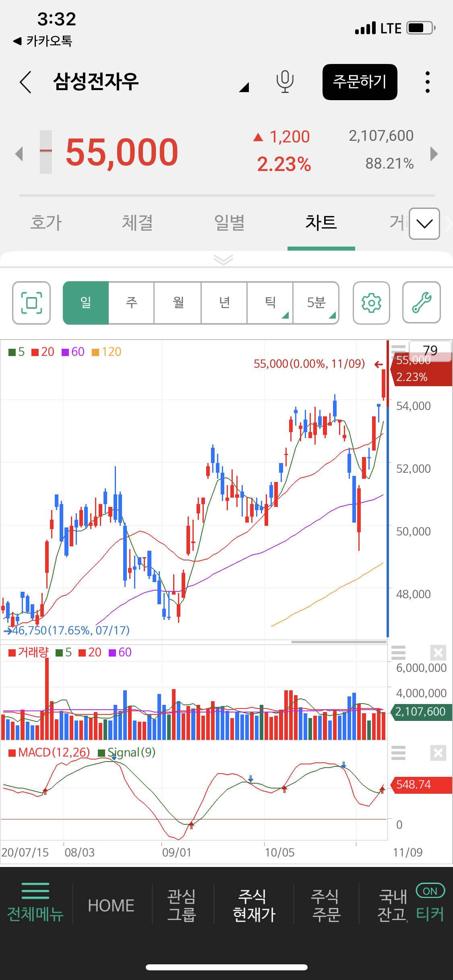Tap the 거래량 volume legend label
453x980 pixels.
pyautogui.click(x=29, y=652)
